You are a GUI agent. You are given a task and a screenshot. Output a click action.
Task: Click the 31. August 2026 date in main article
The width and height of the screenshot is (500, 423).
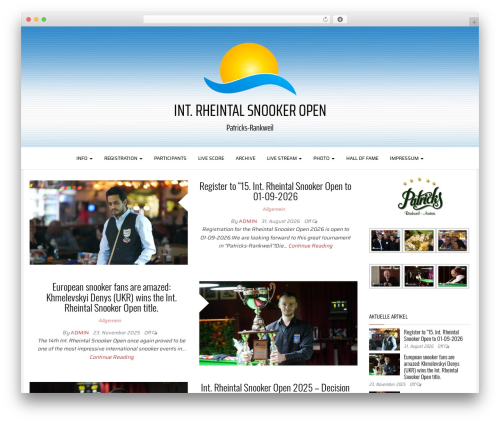click(x=281, y=221)
